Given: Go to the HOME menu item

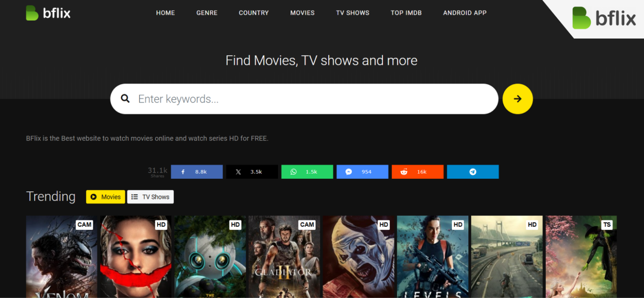Looking at the screenshot, I should click(165, 13).
